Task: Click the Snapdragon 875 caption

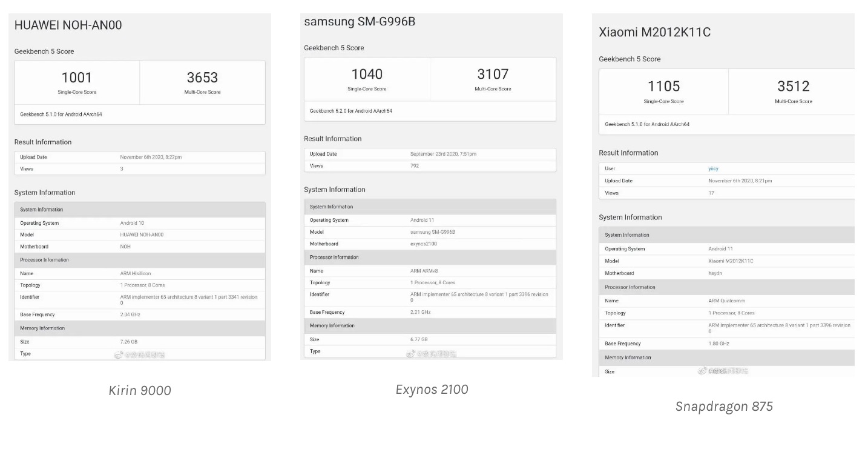Action: (x=724, y=407)
